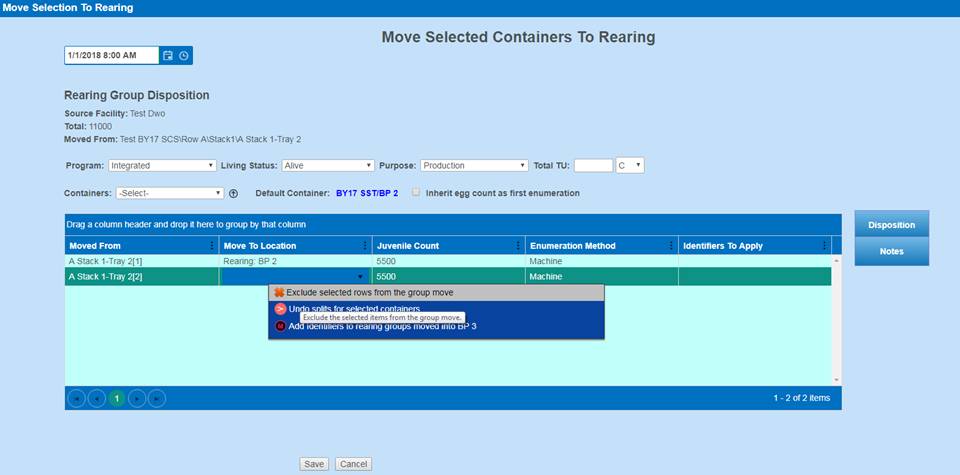Expand the Containers select dropdown

(x=169, y=194)
